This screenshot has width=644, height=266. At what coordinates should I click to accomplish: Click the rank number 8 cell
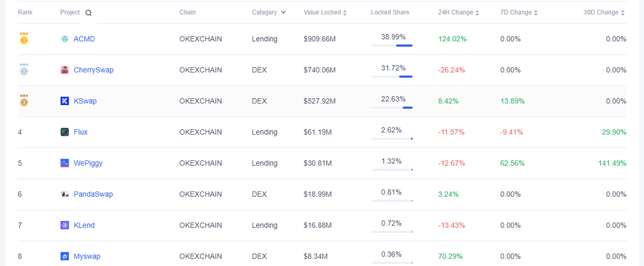20,256
